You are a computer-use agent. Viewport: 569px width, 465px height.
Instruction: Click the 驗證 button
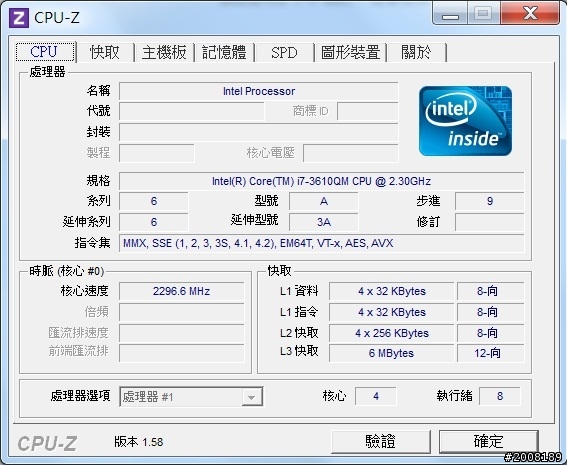(380, 441)
